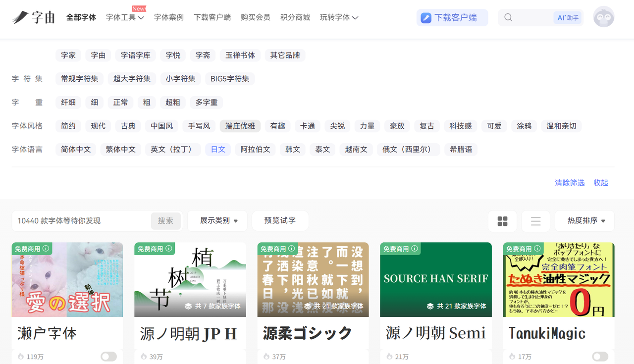Open the AI 助手 assistant
634x364 pixels.
[x=568, y=18]
